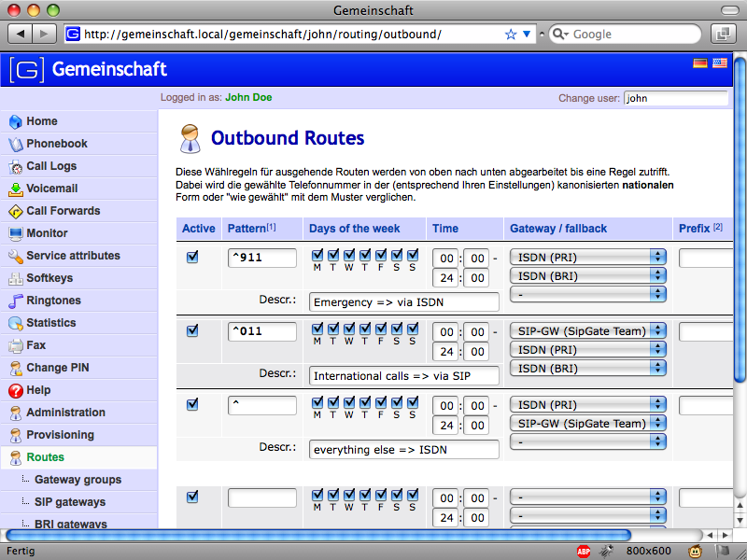Click the Monitor screen icon
Image resolution: width=747 pixels, height=560 pixels.
[x=15, y=234]
